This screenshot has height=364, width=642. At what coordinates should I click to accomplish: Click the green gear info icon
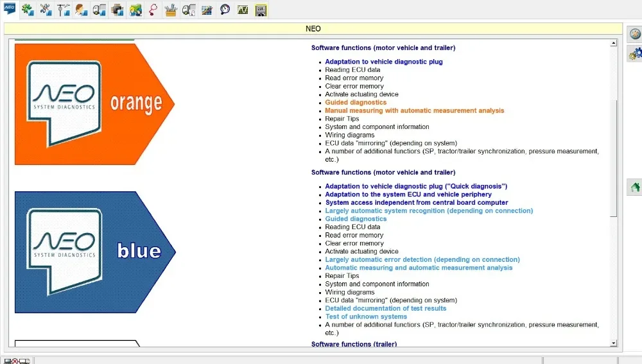28,10
